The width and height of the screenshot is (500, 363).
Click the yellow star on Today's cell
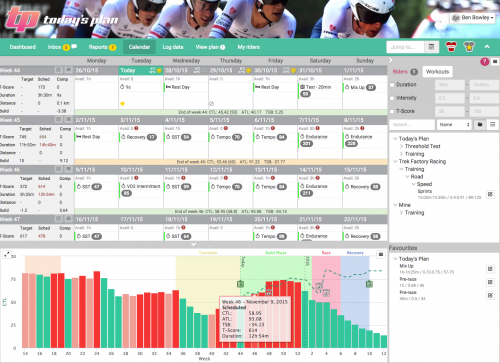[x=122, y=104]
